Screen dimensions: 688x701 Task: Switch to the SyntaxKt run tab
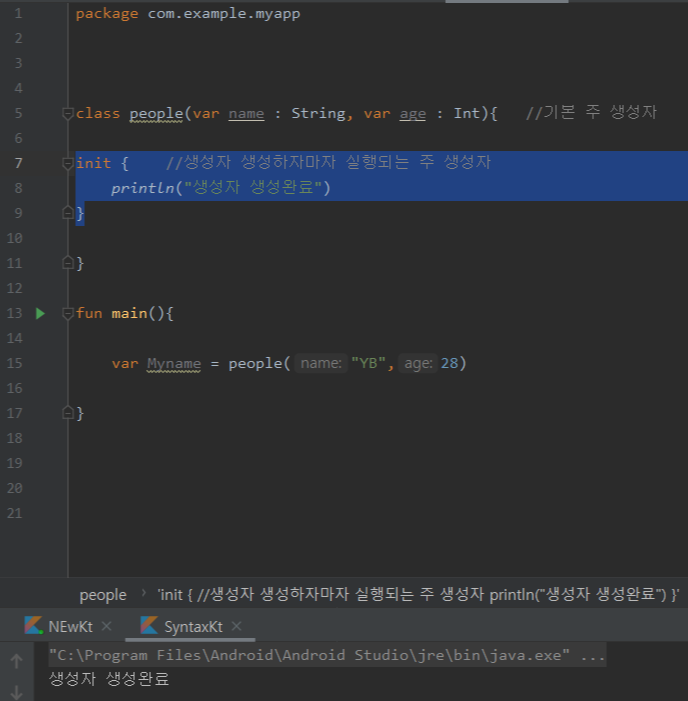pos(193,627)
